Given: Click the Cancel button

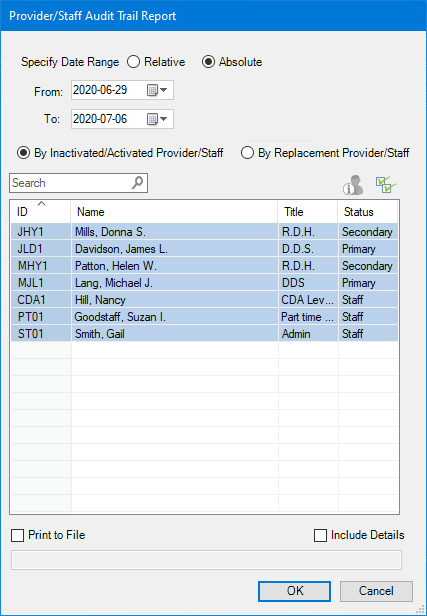Looking at the screenshot, I should point(376,591).
